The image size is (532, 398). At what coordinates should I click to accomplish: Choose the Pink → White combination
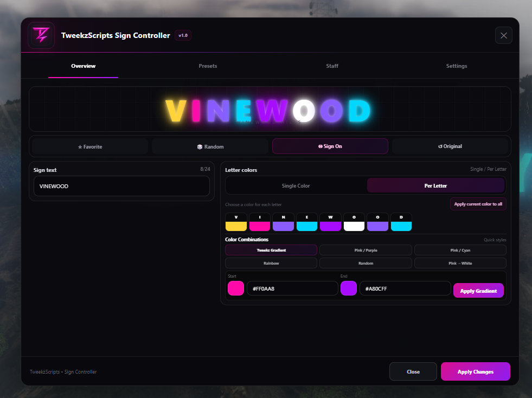tap(460, 263)
